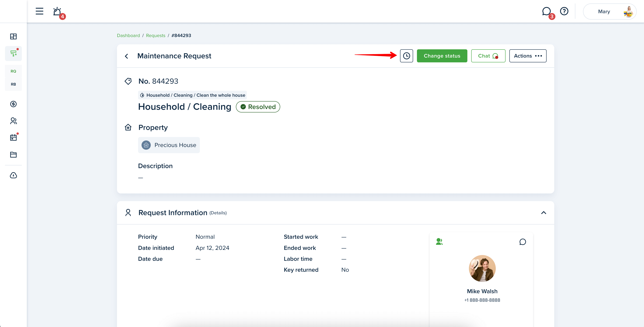The width and height of the screenshot is (644, 327).
Task: Collapse the Request Information section
Action: pyautogui.click(x=544, y=213)
